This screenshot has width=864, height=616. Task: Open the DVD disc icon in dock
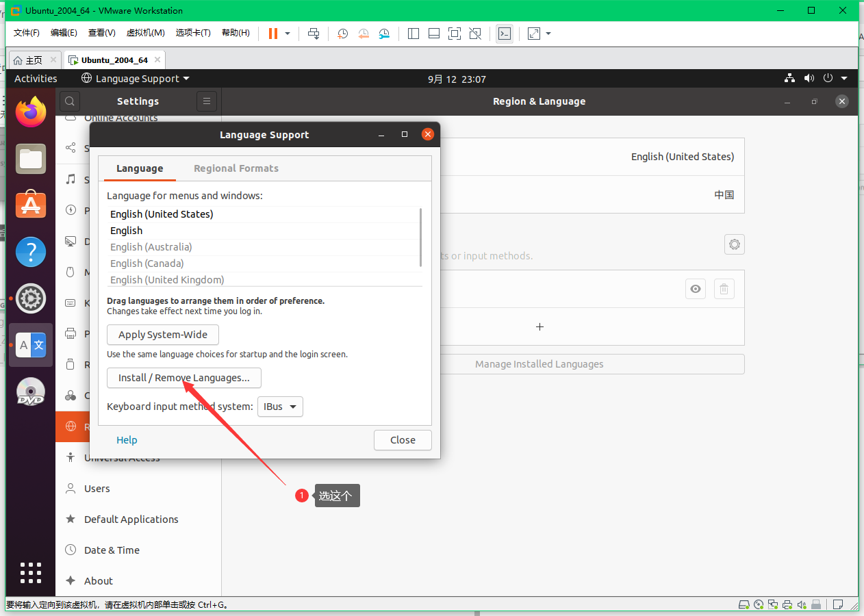click(31, 392)
